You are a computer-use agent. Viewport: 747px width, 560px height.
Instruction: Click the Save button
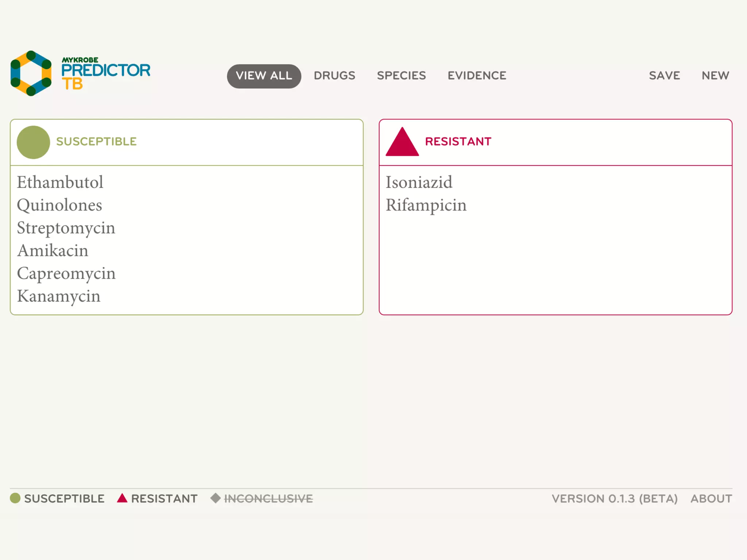(x=664, y=76)
